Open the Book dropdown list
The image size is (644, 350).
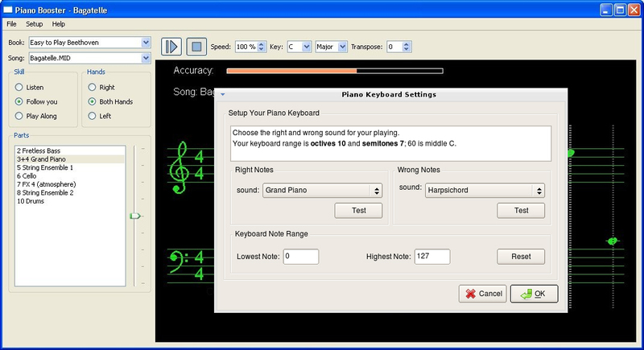146,42
